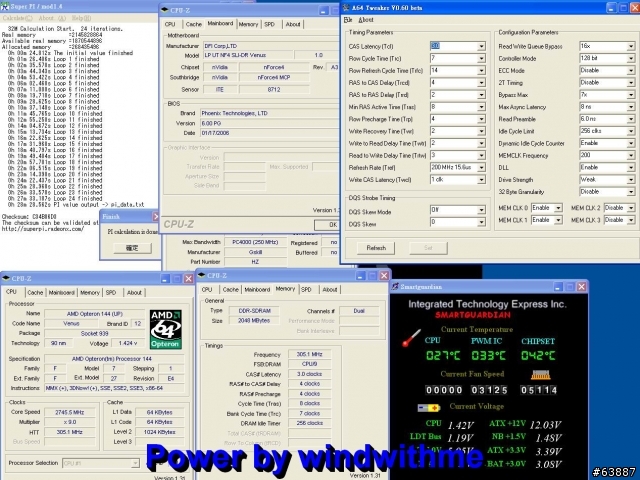The height and width of the screenshot is (480, 640).
Task: Select the Mainboard tab in bottom-left CPU-Z
Action: pyautogui.click(x=62, y=293)
